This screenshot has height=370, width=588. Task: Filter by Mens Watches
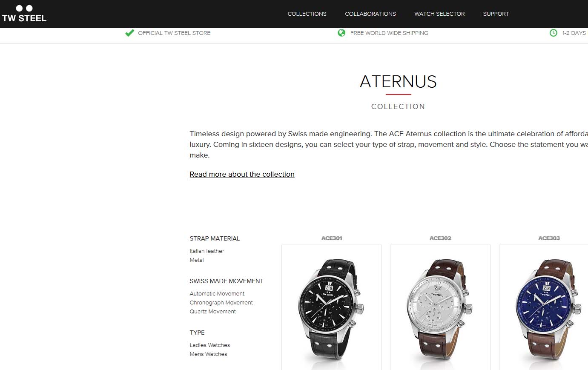(x=208, y=354)
